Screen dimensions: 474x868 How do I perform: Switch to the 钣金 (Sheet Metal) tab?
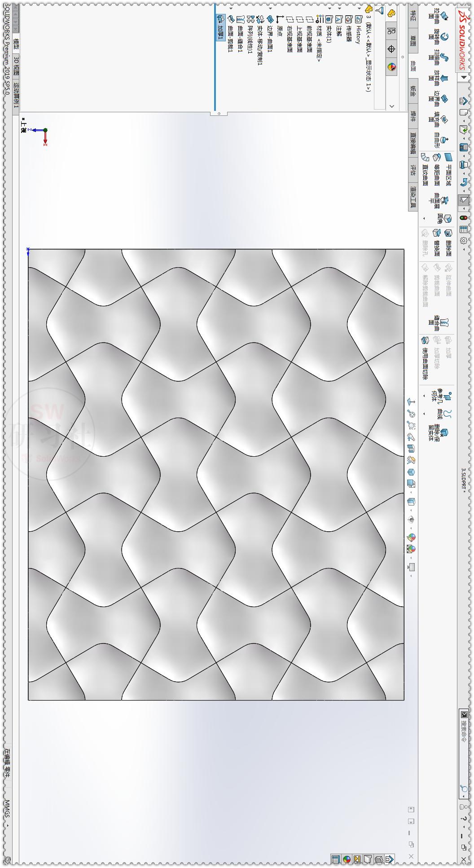413,92
